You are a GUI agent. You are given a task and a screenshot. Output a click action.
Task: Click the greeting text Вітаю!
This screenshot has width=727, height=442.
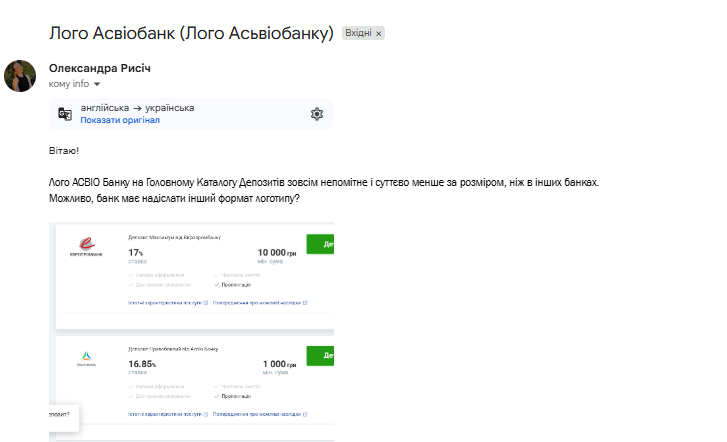pyautogui.click(x=64, y=151)
